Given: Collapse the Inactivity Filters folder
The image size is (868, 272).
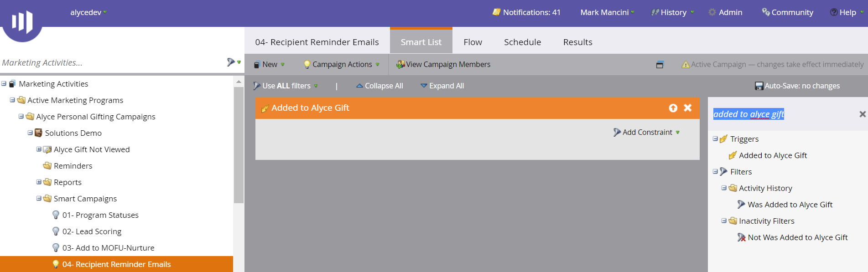Looking at the screenshot, I should tap(724, 221).
